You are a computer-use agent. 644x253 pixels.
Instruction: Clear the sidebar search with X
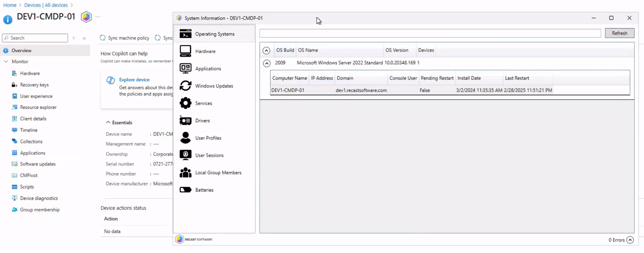74,38
